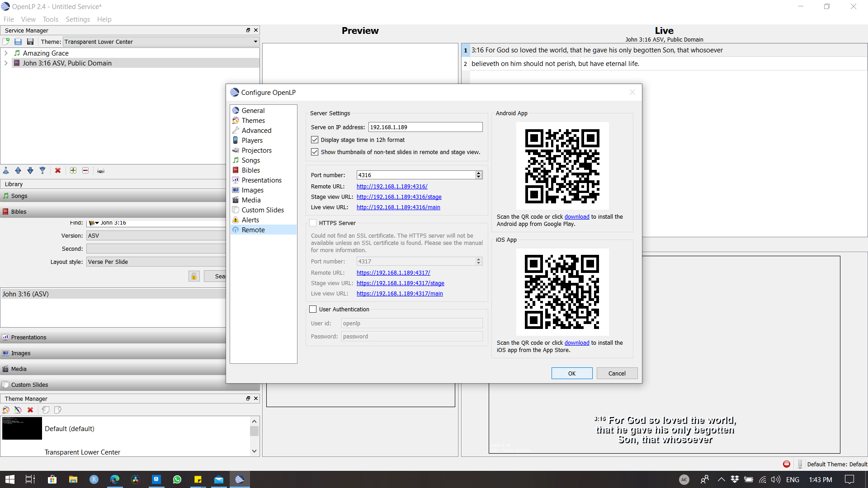Export a theme from Theme Manager

pyautogui.click(x=57, y=409)
